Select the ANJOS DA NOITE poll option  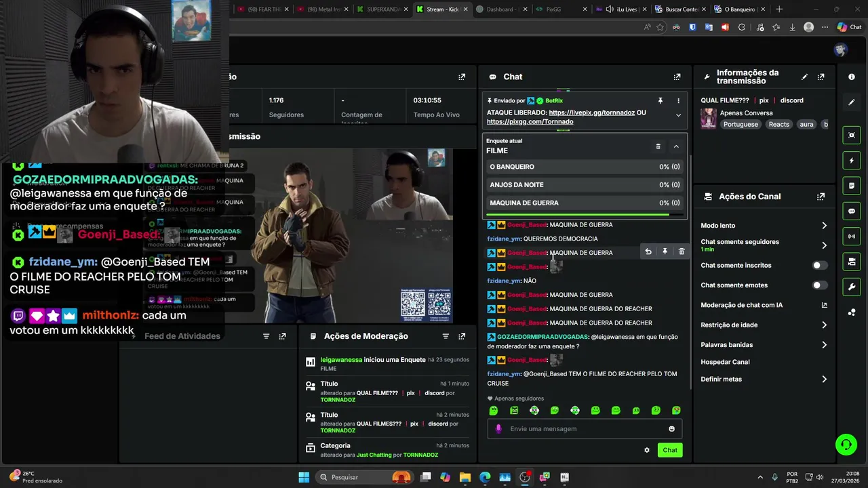click(x=585, y=184)
